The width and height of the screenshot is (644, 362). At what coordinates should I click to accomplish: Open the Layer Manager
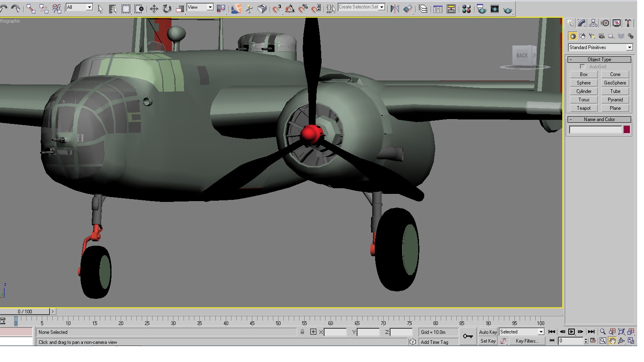423,9
